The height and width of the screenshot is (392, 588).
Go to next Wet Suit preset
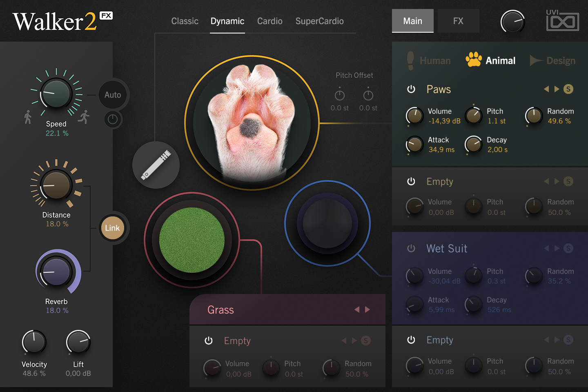(557, 248)
